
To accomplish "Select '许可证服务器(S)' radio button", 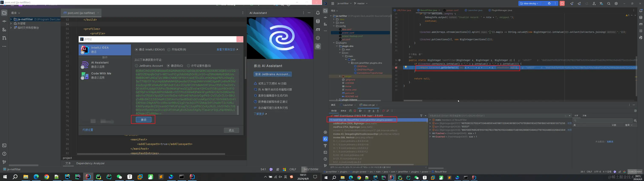I will click(x=188, y=66).
